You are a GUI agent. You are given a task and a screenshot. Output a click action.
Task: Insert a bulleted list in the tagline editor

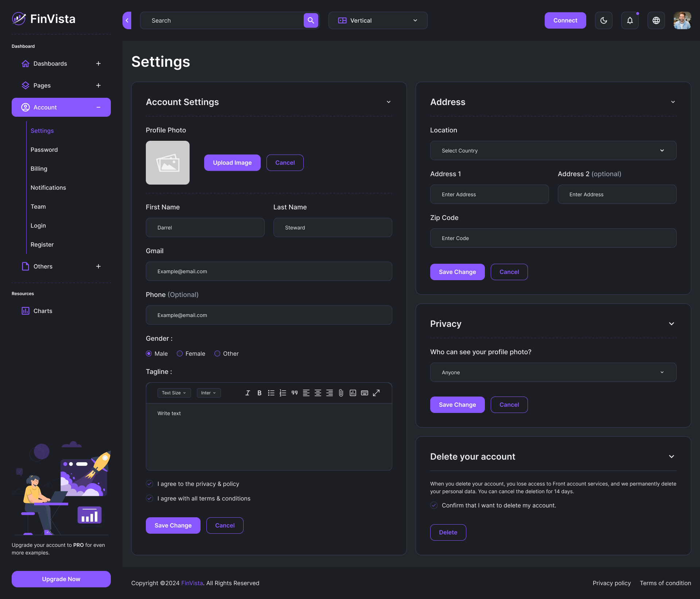pos(271,393)
